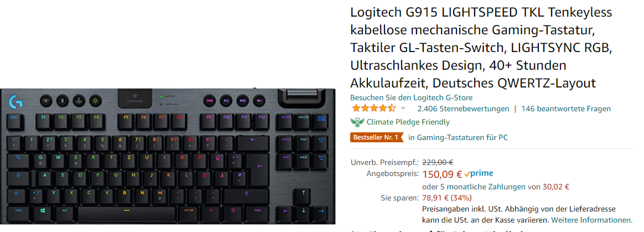This screenshot has height=232, width=644.
Task: Open the Logitech G-Store link
Action: (412, 97)
